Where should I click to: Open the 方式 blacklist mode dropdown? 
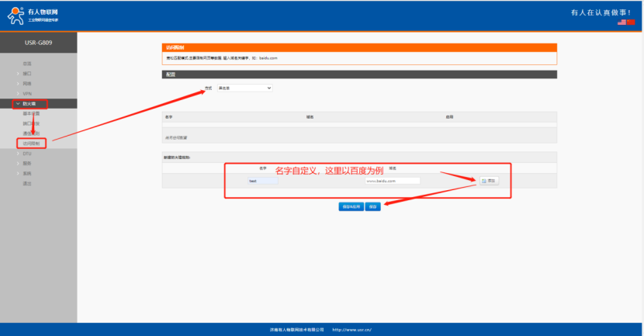click(x=244, y=88)
